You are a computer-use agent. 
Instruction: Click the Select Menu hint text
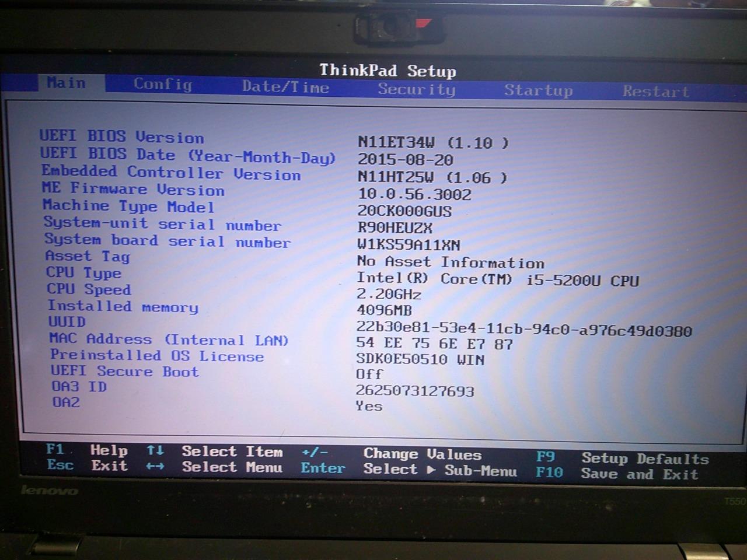coord(232,467)
